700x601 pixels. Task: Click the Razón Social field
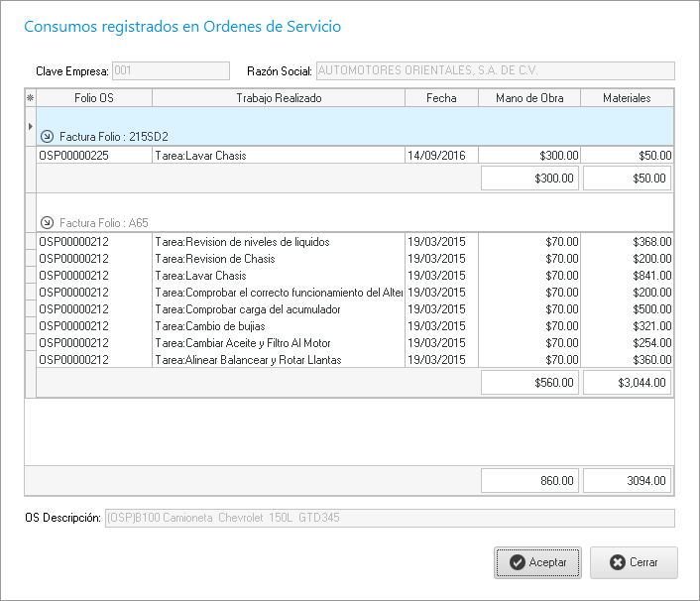[495, 71]
